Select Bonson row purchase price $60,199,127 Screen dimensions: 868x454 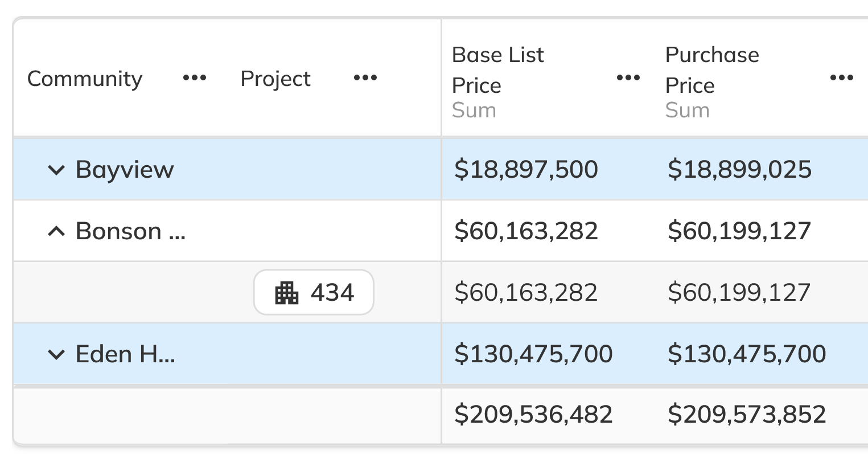[x=740, y=231]
